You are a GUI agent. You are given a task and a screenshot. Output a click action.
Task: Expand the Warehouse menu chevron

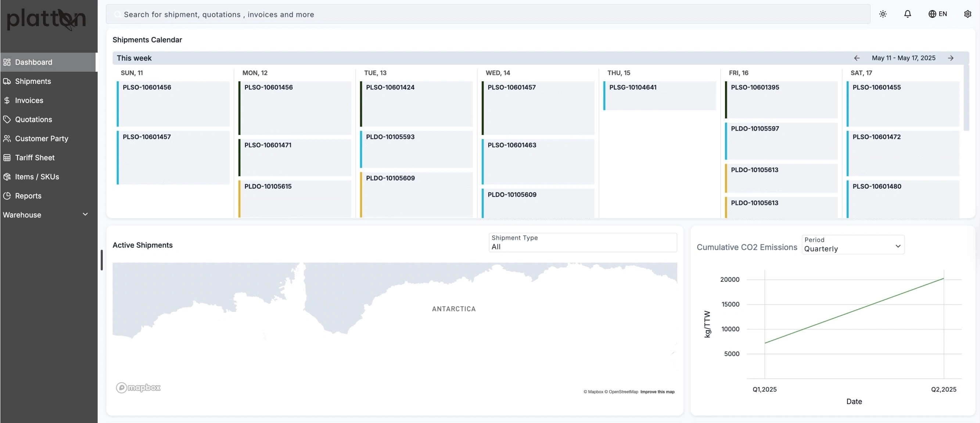85,214
